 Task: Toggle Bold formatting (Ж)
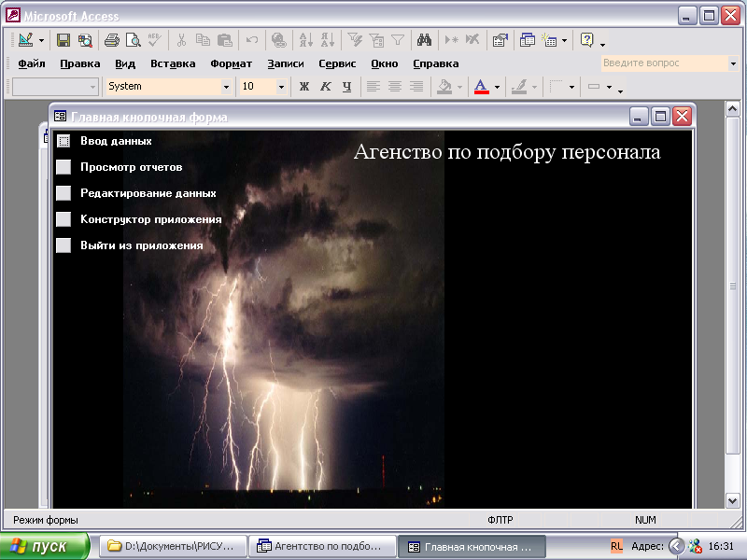pos(303,87)
